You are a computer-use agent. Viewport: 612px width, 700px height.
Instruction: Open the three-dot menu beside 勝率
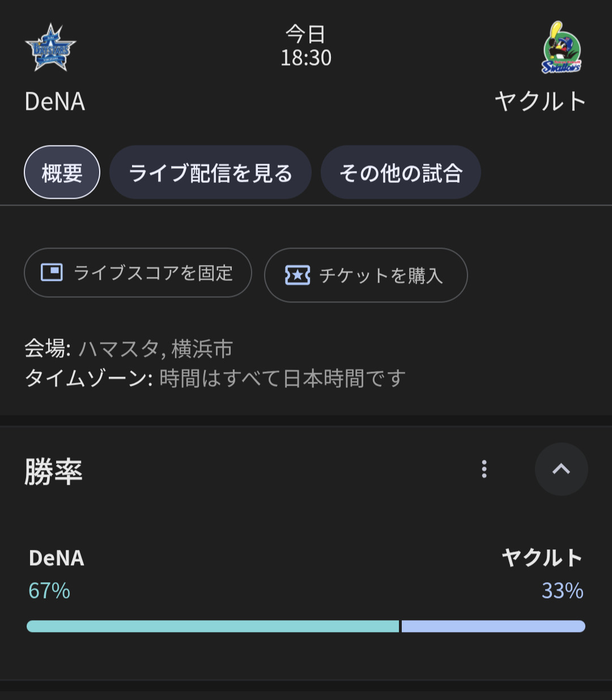coord(484,469)
